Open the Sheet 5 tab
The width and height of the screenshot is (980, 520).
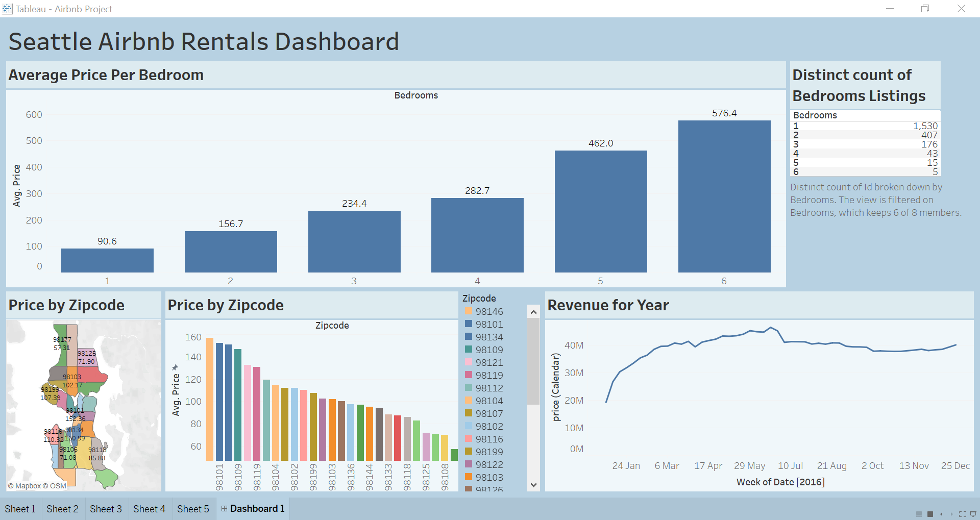click(x=193, y=508)
